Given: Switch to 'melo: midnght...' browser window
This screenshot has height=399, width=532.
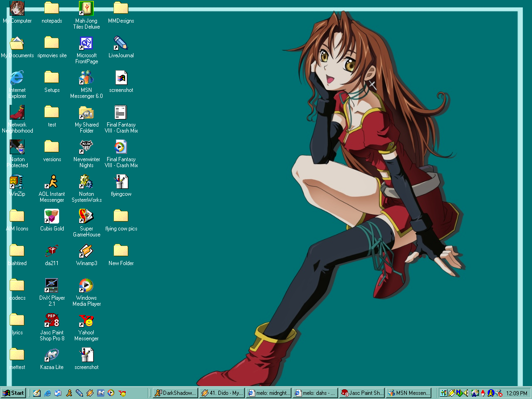Looking at the screenshot, I should click(269, 393).
